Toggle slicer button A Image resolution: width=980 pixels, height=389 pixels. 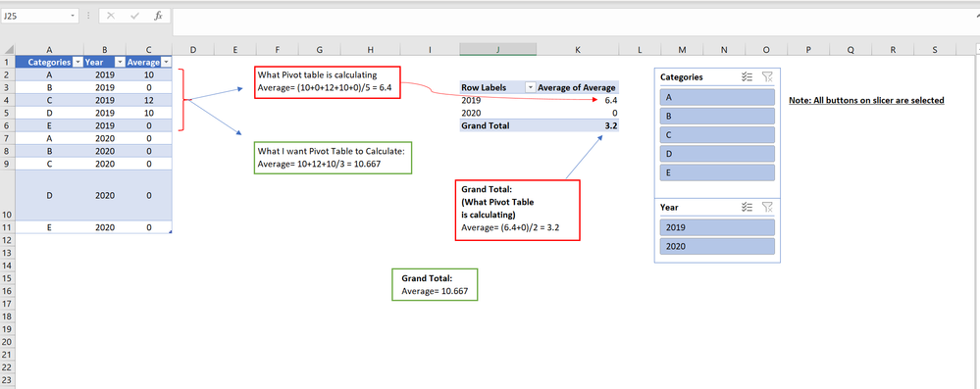(x=717, y=97)
